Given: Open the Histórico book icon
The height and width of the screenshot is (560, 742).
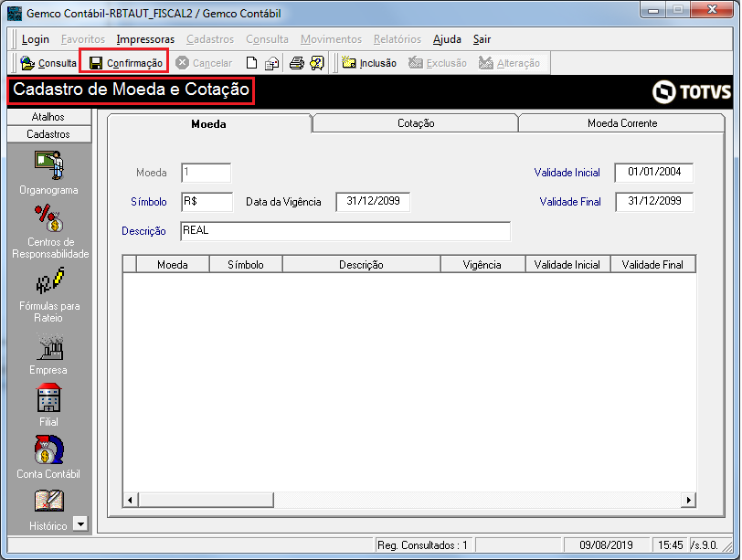Looking at the screenshot, I should coord(48,501).
